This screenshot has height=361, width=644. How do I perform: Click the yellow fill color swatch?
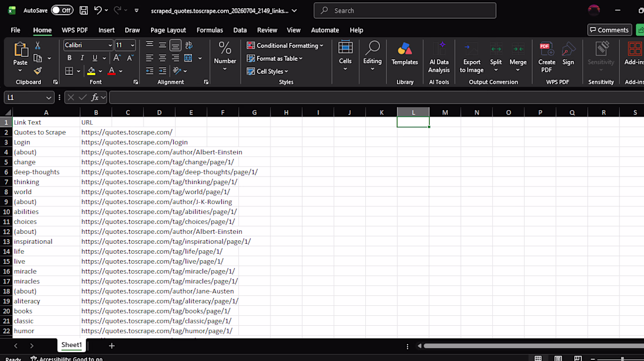click(91, 71)
